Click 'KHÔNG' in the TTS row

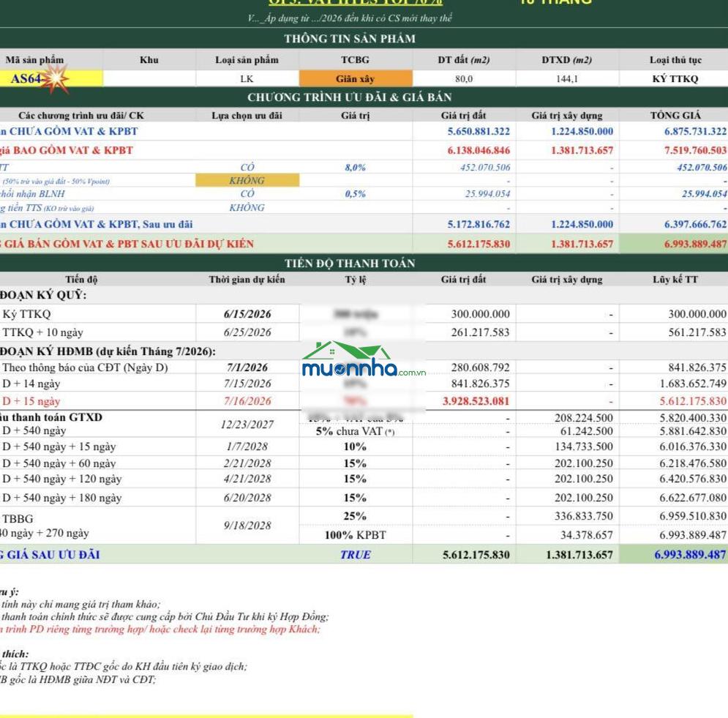247,208
